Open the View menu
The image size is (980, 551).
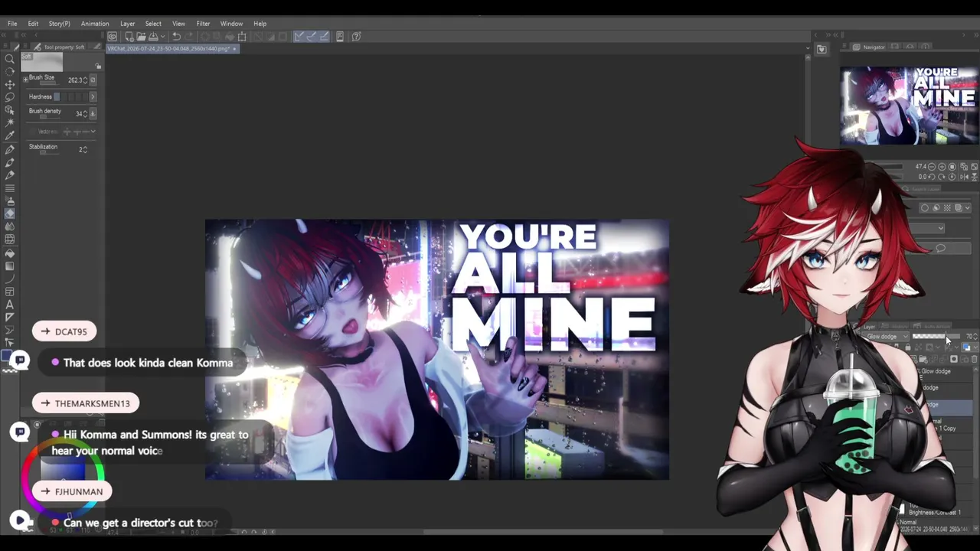click(178, 24)
